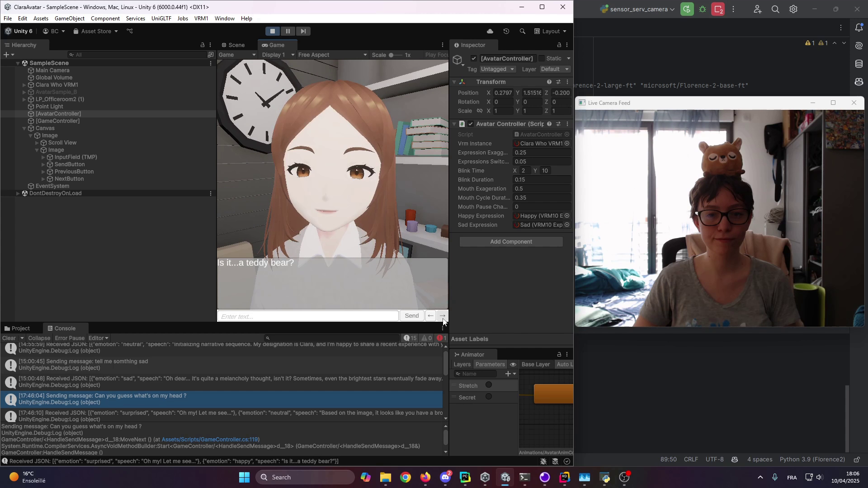The image size is (868, 488).
Task: Click the Add Component button
Action: pyautogui.click(x=510, y=241)
